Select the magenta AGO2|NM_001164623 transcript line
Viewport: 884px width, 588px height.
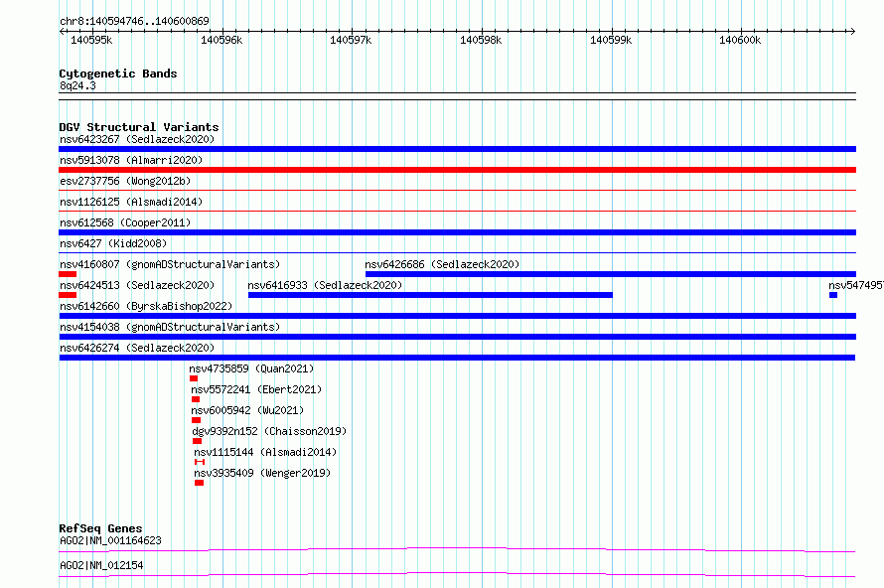(x=457, y=549)
